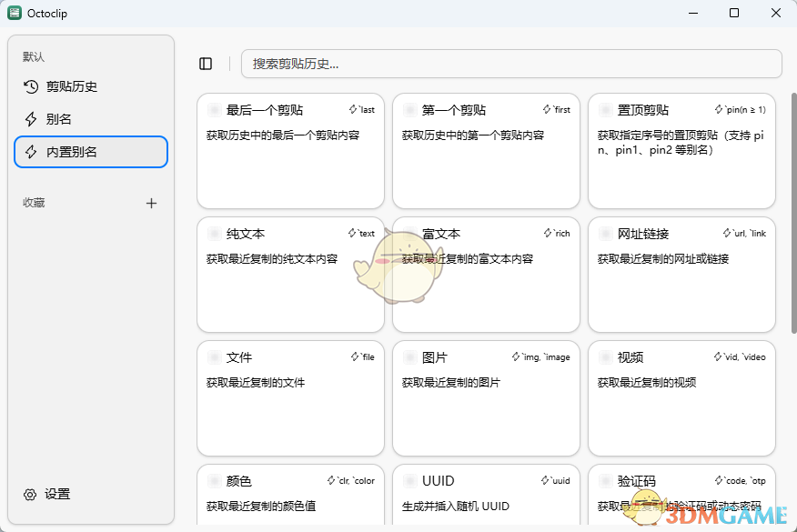Select the 剪贴历史 clock icon
Screen dimensions: 797x532
coord(29,86)
